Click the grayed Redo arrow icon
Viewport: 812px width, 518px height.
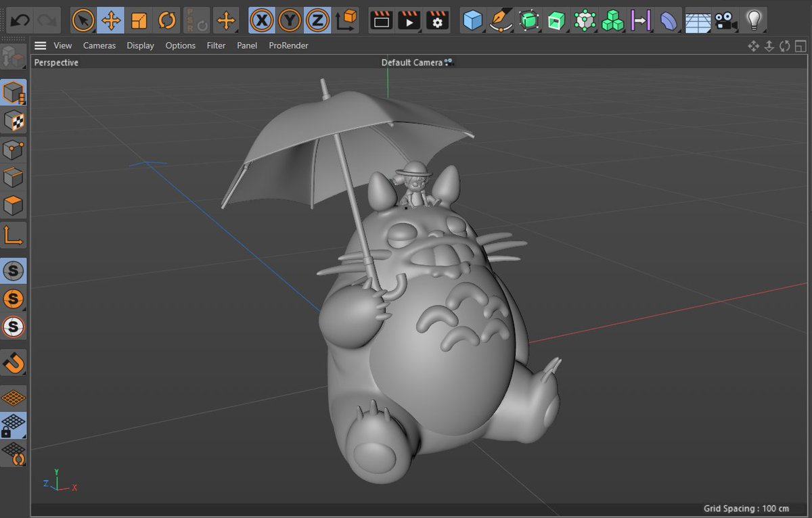(47, 20)
